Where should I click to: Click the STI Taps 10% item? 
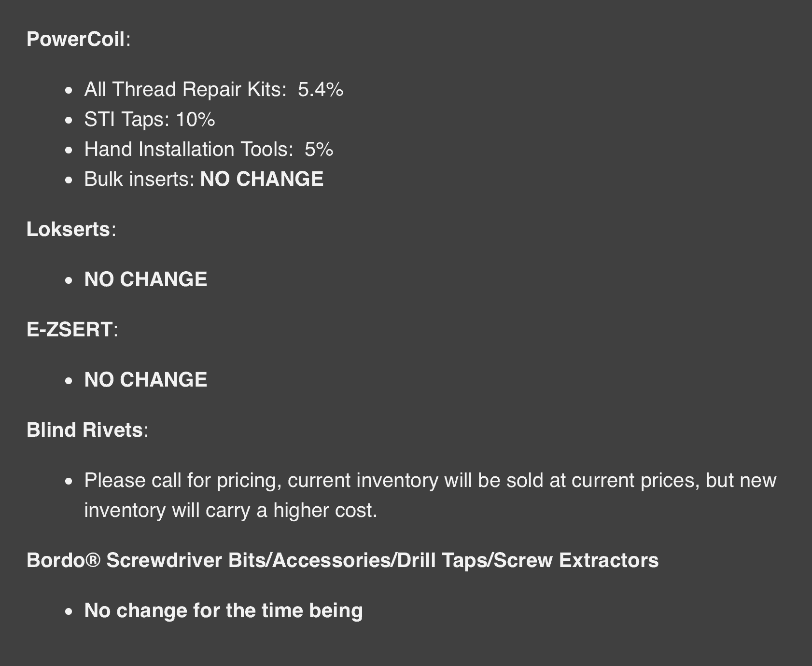coord(150,119)
